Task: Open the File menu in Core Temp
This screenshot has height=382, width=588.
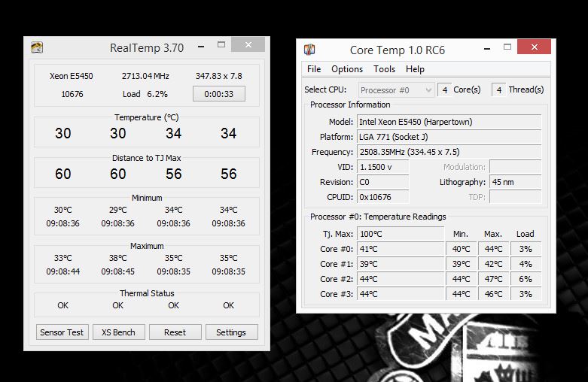Action: pos(314,69)
